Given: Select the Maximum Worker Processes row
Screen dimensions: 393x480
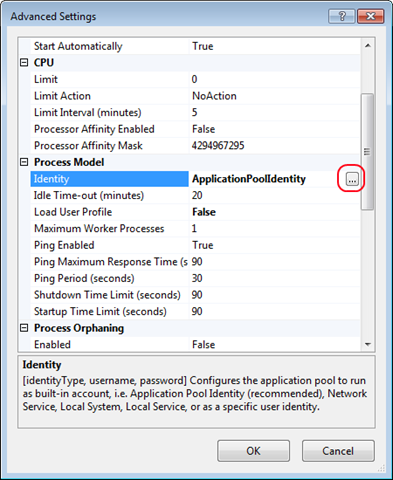Looking at the screenshot, I should click(196, 229).
